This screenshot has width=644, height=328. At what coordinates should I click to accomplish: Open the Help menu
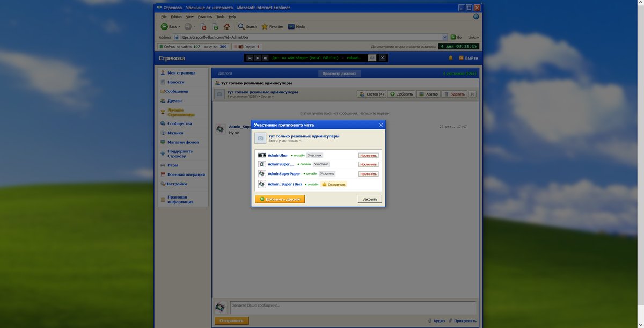tap(232, 17)
